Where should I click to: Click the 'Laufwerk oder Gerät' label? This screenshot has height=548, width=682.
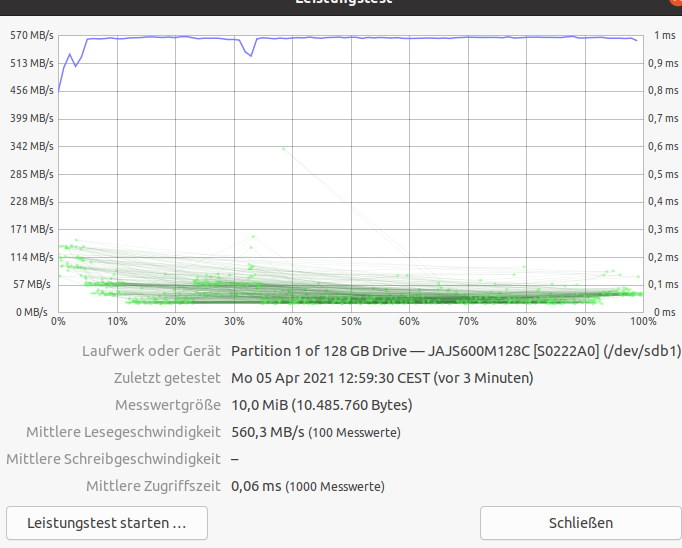coord(151,351)
